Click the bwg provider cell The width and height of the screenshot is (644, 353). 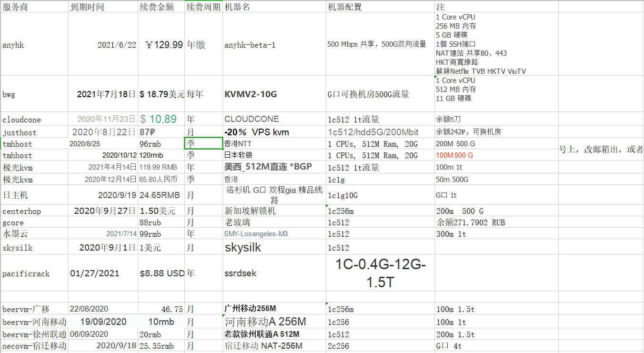coord(34,94)
